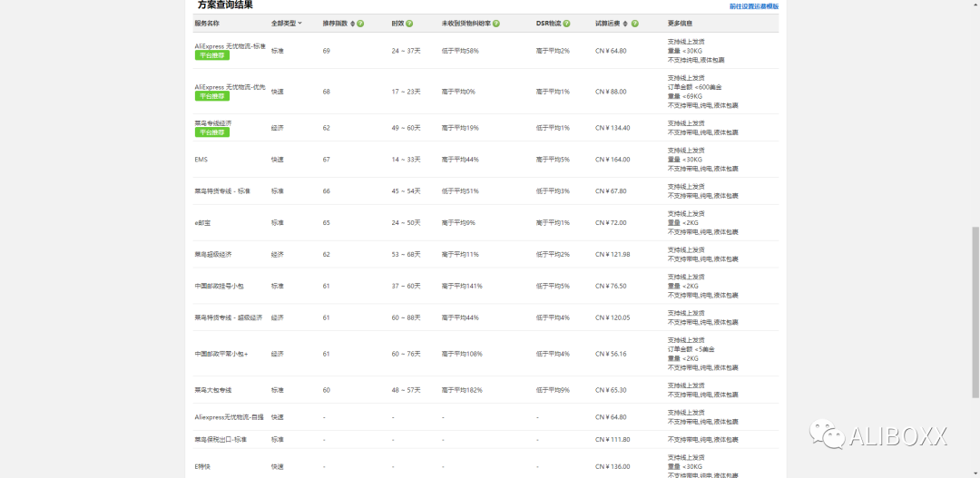Click the help icon next to 未收到货物纠纷率

[x=496, y=23]
